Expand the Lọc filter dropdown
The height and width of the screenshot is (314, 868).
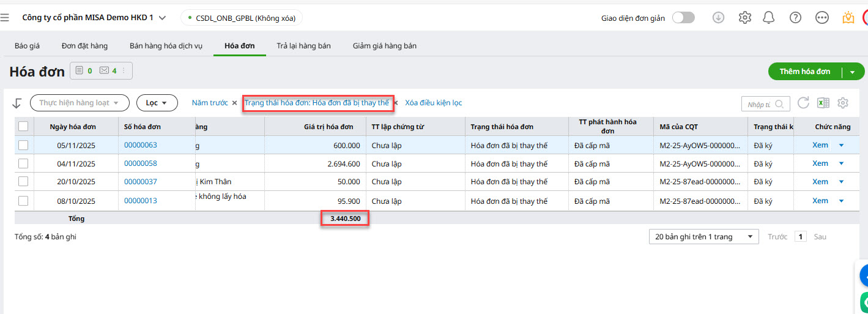click(x=157, y=103)
